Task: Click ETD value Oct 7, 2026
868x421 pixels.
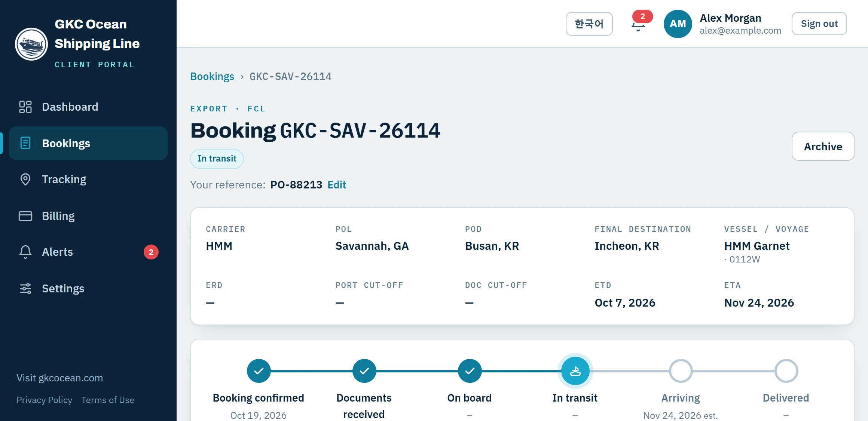Action: (x=625, y=303)
